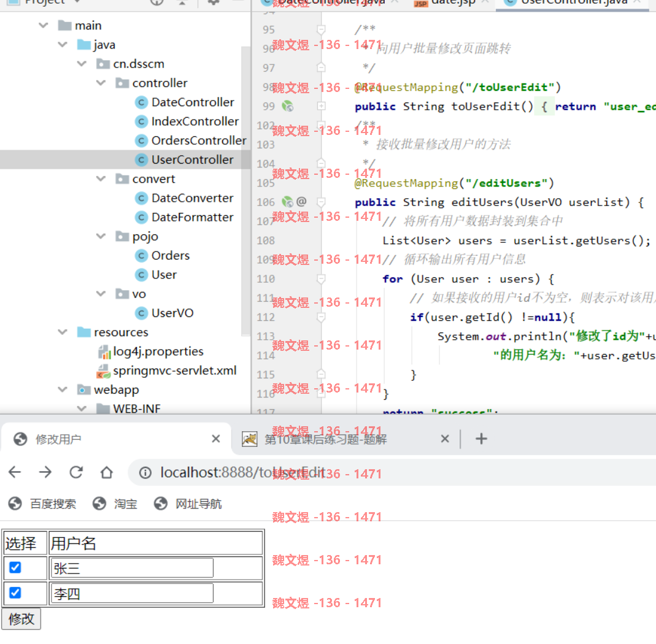Screen dimensions: 656x644
Task: Click the main folder icon
Action: coord(64,26)
